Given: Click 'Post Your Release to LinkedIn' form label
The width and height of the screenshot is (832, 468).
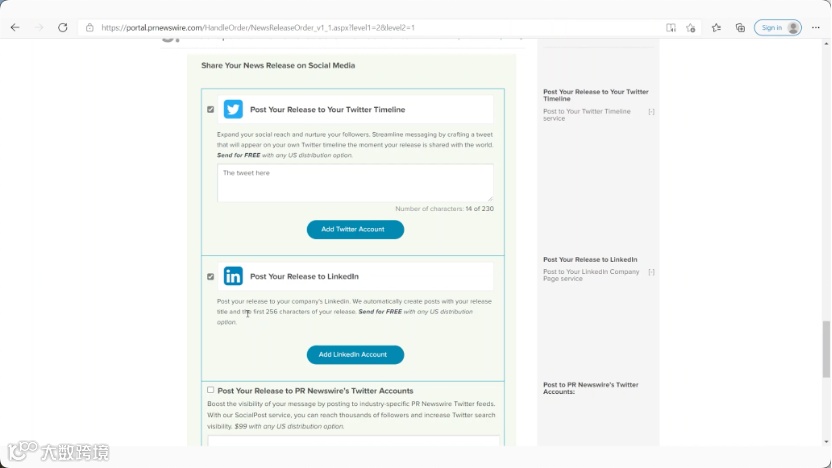Looking at the screenshot, I should point(304,276).
